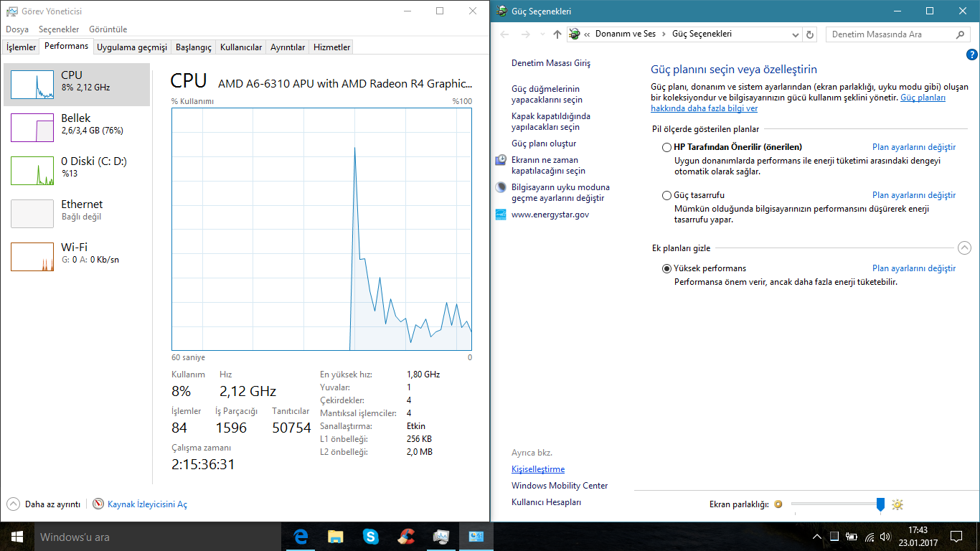Open Kaynak İzleyicisini Aç link

click(x=147, y=504)
